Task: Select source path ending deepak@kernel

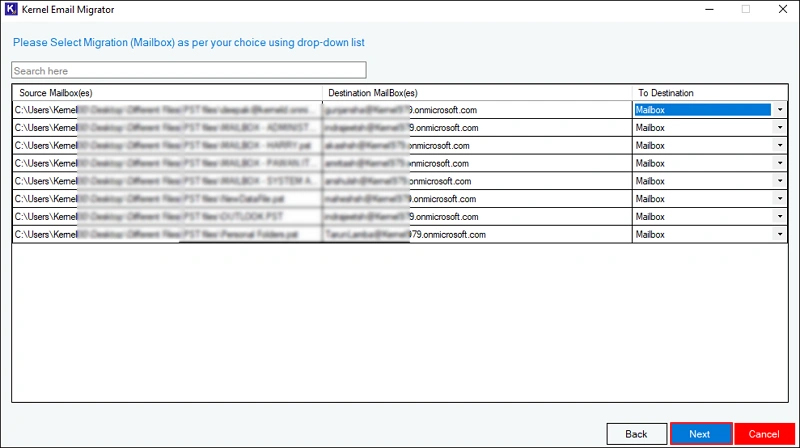Action: (167, 110)
